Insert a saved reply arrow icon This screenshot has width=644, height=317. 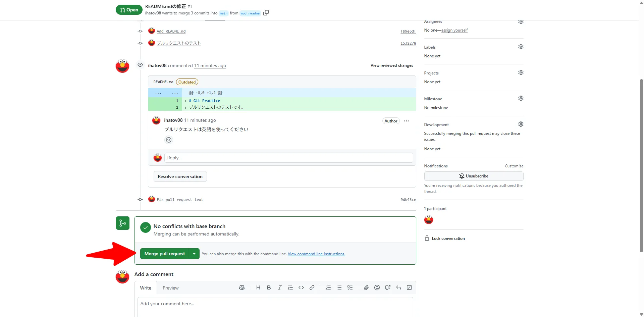click(398, 287)
